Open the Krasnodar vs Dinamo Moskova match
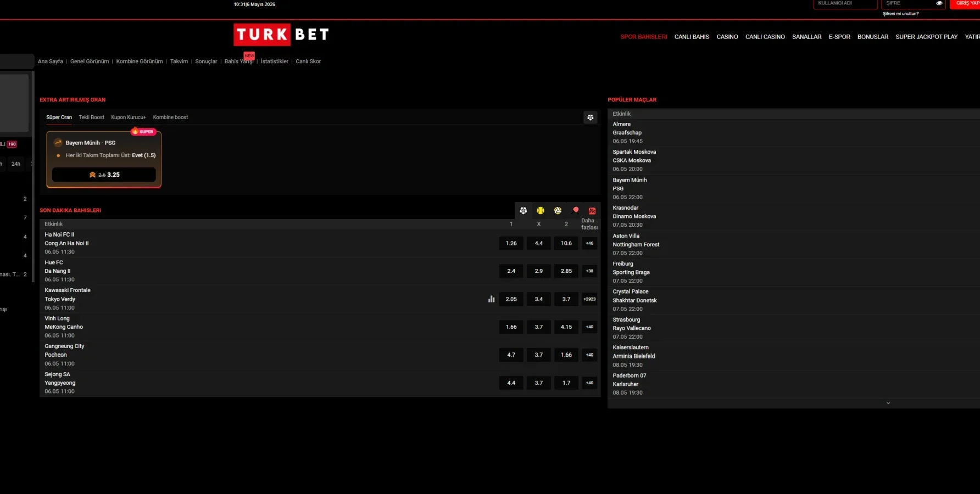Image resolution: width=980 pixels, height=494 pixels. point(794,216)
